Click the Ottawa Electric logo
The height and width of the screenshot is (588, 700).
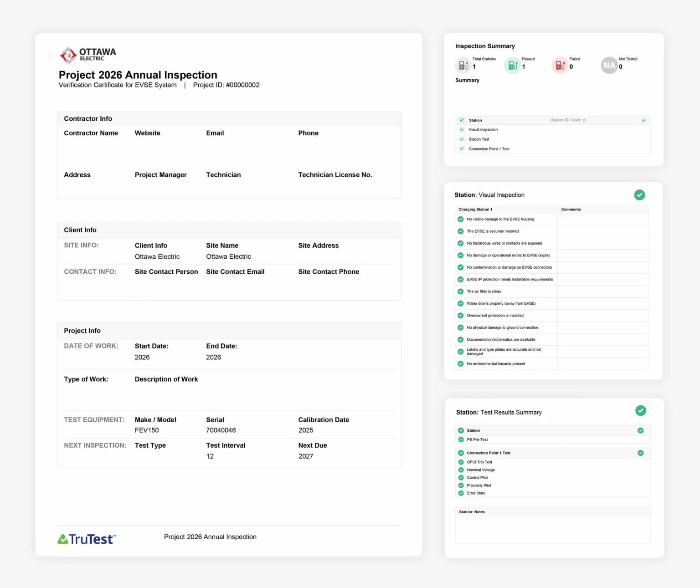click(87, 55)
